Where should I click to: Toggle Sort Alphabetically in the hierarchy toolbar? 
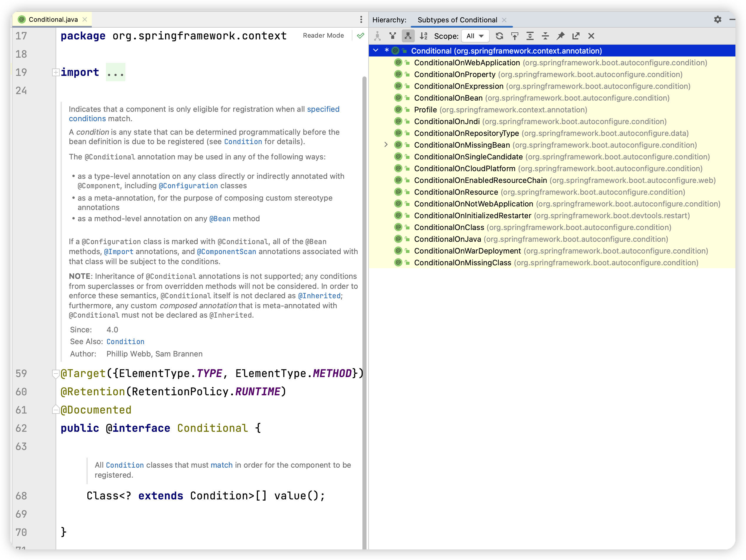424,36
